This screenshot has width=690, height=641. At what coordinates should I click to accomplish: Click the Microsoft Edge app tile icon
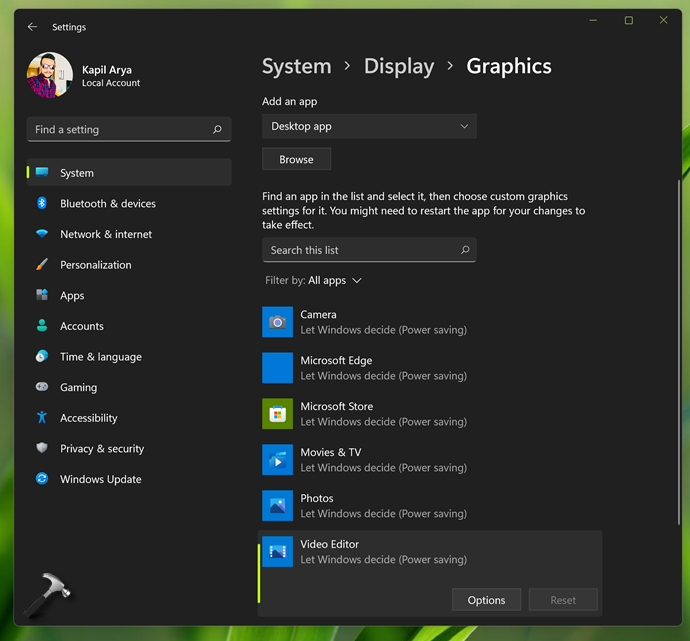coord(277,368)
